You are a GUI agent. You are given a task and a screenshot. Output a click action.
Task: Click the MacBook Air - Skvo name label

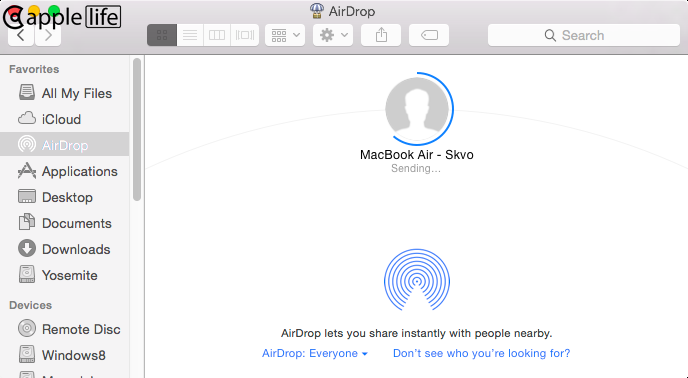(x=417, y=155)
